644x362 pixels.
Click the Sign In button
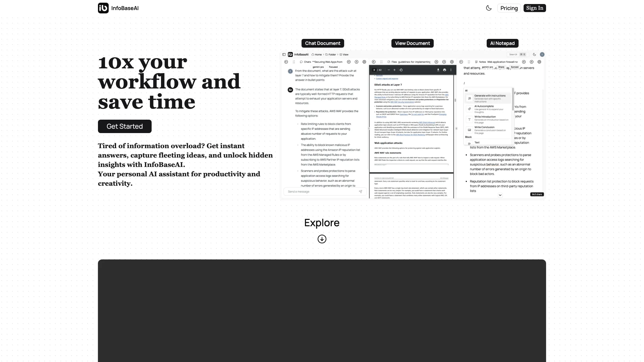pyautogui.click(x=535, y=8)
